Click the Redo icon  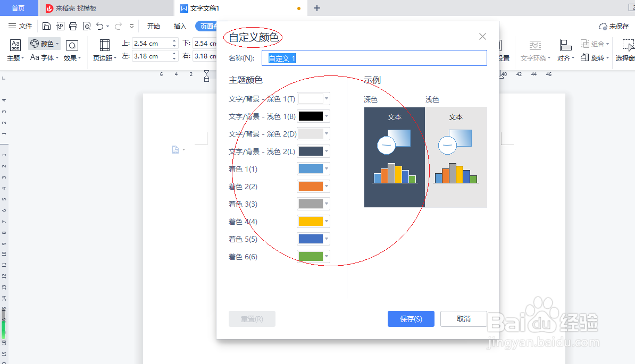pyautogui.click(x=118, y=26)
